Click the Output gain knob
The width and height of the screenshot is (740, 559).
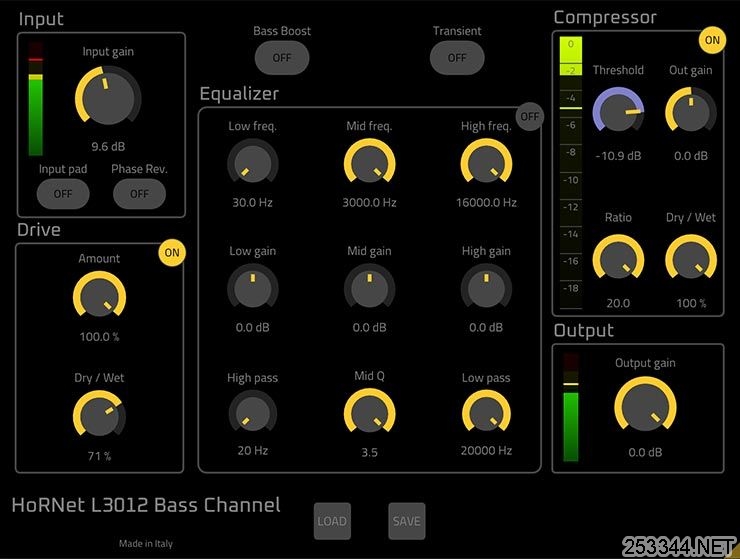tap(645, 405)
